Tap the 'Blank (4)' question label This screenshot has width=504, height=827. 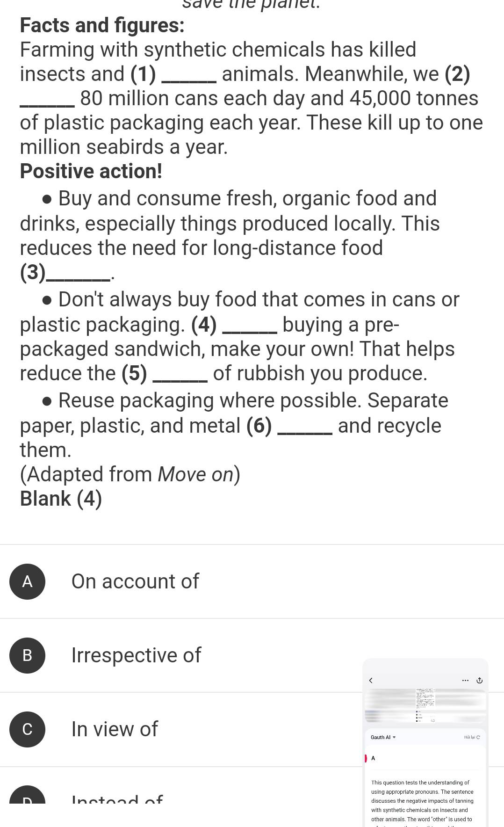coord(61,499)
